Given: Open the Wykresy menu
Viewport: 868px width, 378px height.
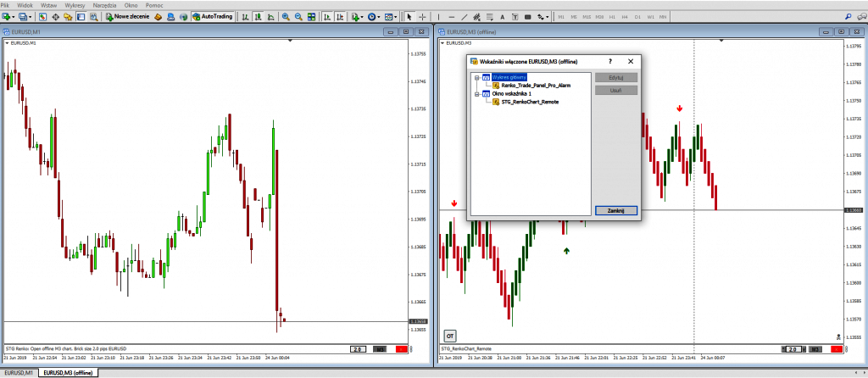Looking at the screenshot, I should click(75, 5).
